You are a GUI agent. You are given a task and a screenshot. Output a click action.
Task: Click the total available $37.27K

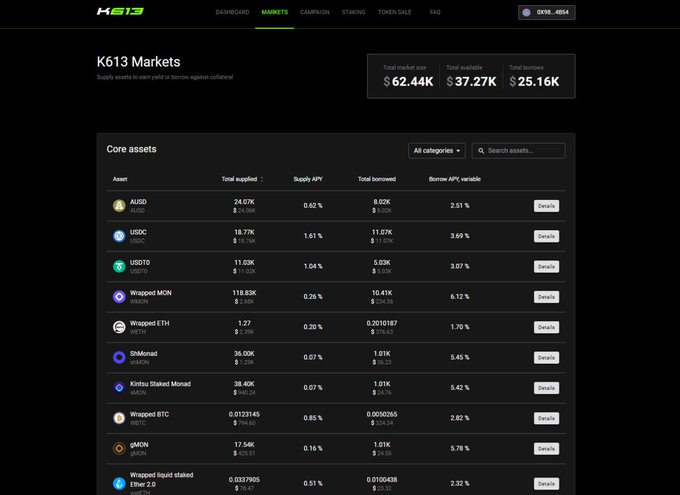pos(471,82)
